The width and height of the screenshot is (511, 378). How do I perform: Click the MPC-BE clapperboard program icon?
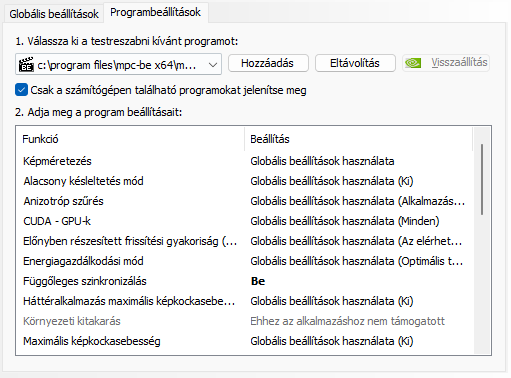(x=26, y=64)
